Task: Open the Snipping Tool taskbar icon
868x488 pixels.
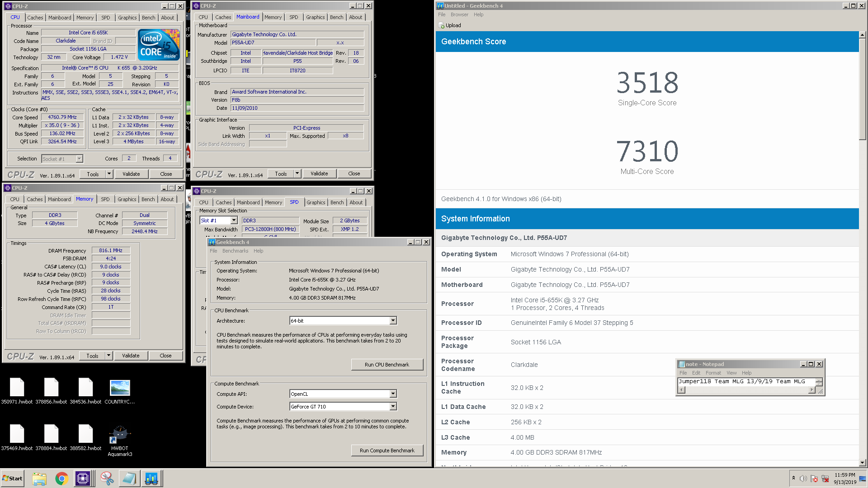Action: pyautogui.click(x=107, y=479)
